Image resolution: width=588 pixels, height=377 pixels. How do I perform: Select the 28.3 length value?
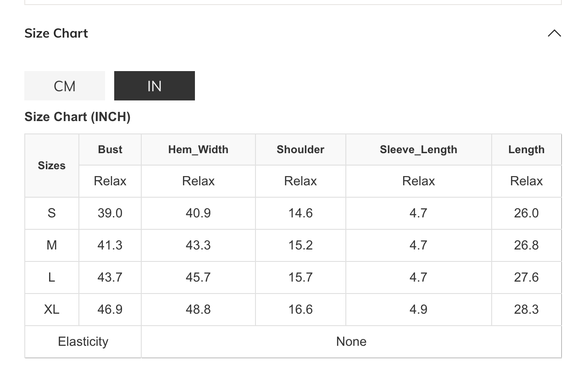(x=526, y=310)
